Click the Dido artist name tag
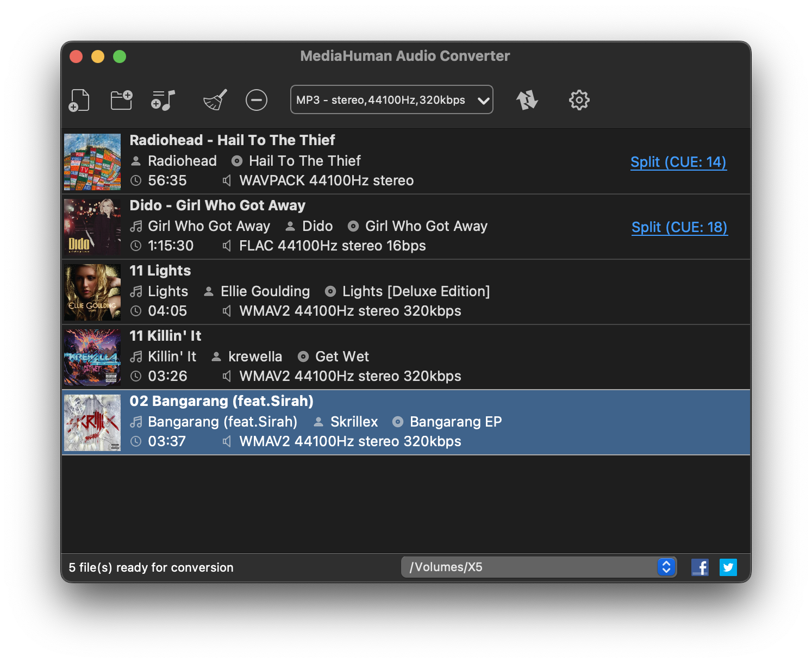The width and height of the screenshot is (812, 663). 317,226
